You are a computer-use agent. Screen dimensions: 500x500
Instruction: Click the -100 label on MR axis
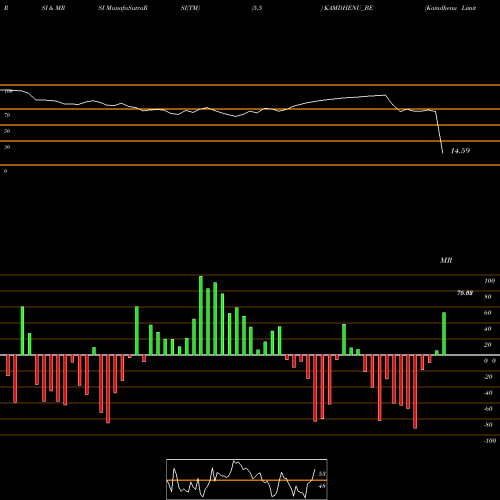[489, 441]
